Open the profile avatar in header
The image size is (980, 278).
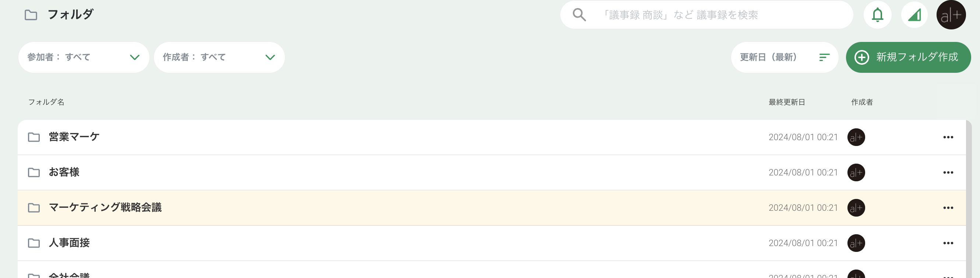(x=951, y=15)
